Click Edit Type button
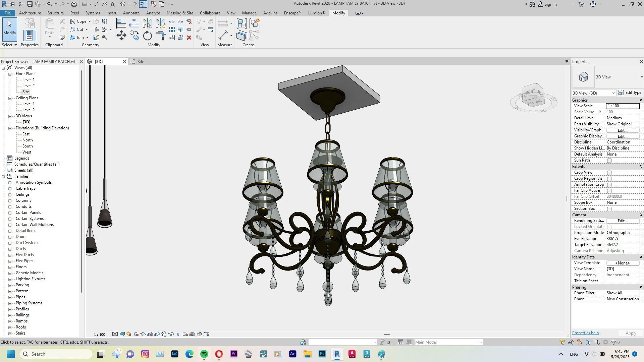Viewport: 644px width, 362px height. coord(630,93)
